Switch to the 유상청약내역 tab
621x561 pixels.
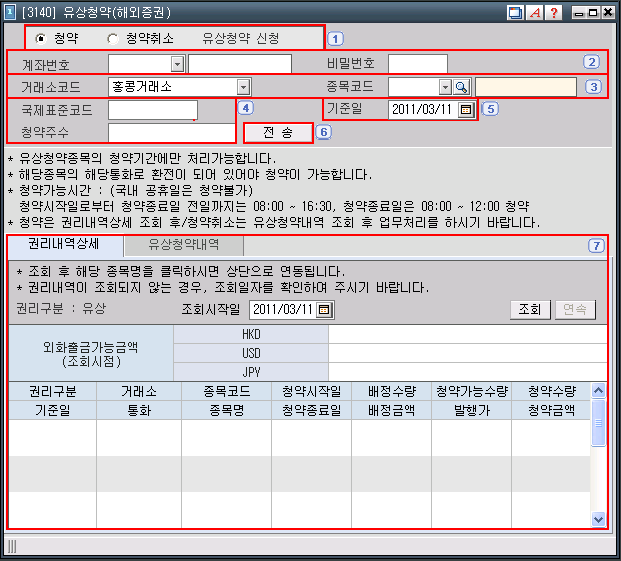(x=184, y=245)
